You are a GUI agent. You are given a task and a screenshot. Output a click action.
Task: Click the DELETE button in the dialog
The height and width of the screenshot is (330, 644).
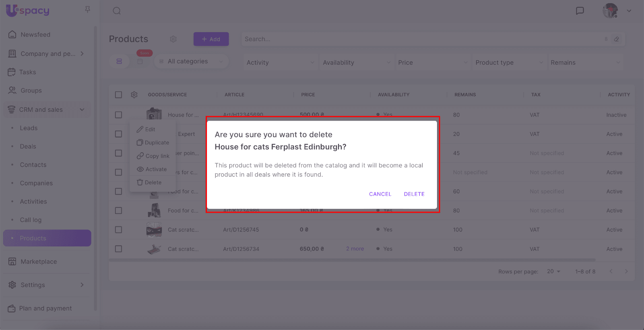(x=414, y=194)
